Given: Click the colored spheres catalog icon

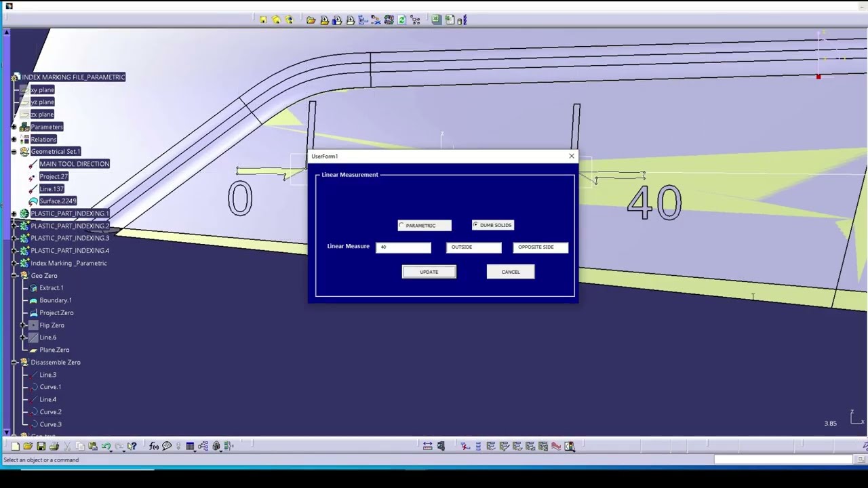Looking at the screenshot, I should coord(389,20).
